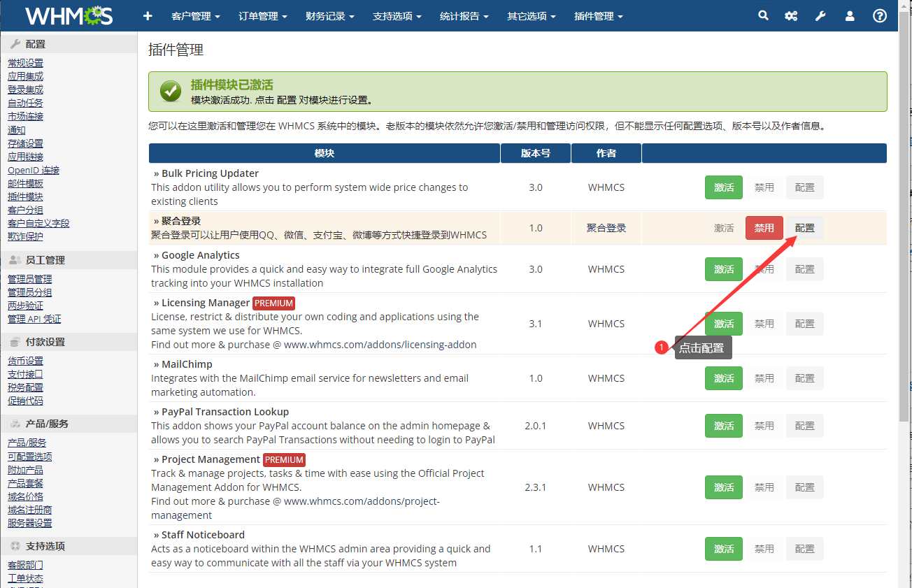Open the plus quick-add icon
Image resolution: width=912 pixels, height=588 pixels.
click(148, 16)
